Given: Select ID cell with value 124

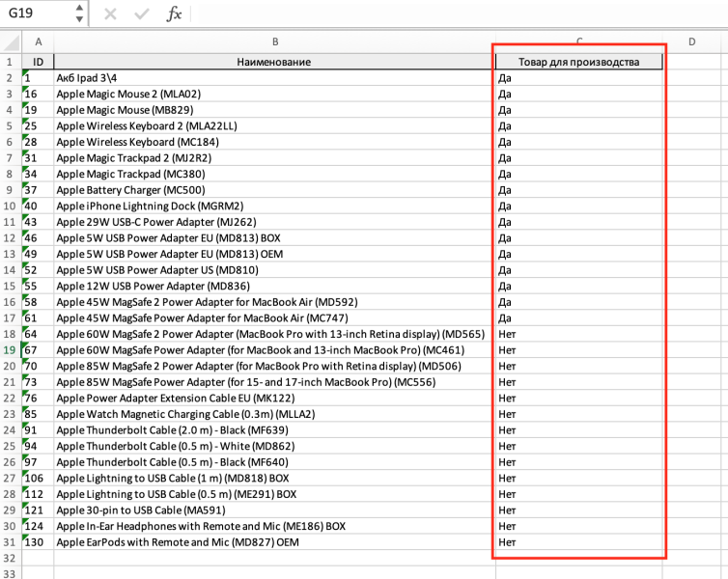Looking at the screenshot, I should click(x=38, y=526).
